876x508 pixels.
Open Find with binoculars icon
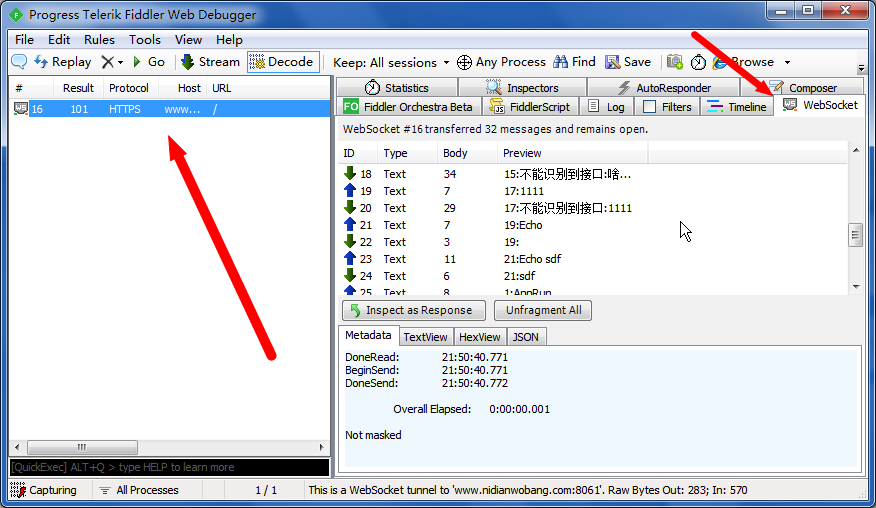(574, 62)
